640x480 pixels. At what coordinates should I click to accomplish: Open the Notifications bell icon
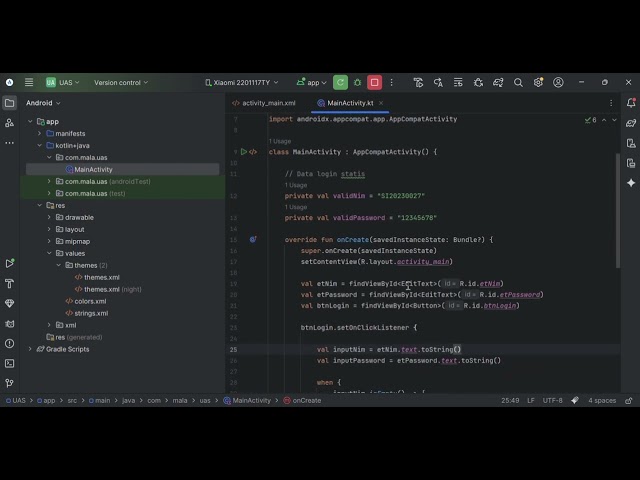(631, 103)
